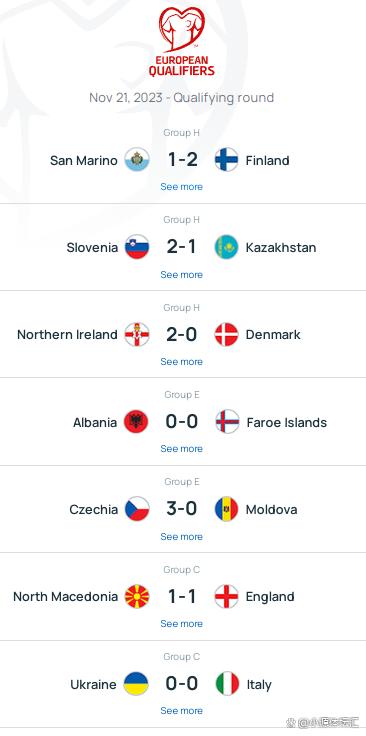Click the England team name
366x736 pixels.
click(x=270, y=597)
